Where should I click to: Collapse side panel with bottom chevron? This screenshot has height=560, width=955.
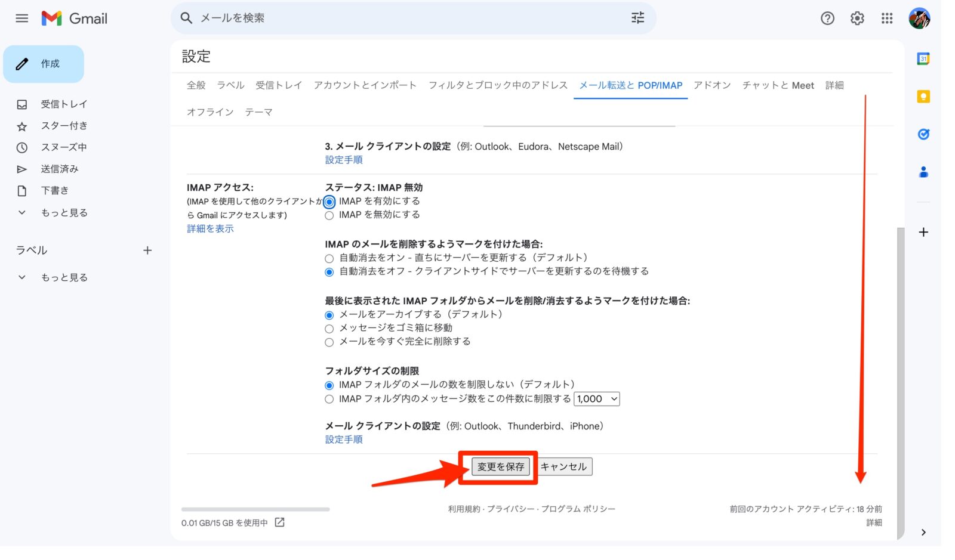point(923,532)
